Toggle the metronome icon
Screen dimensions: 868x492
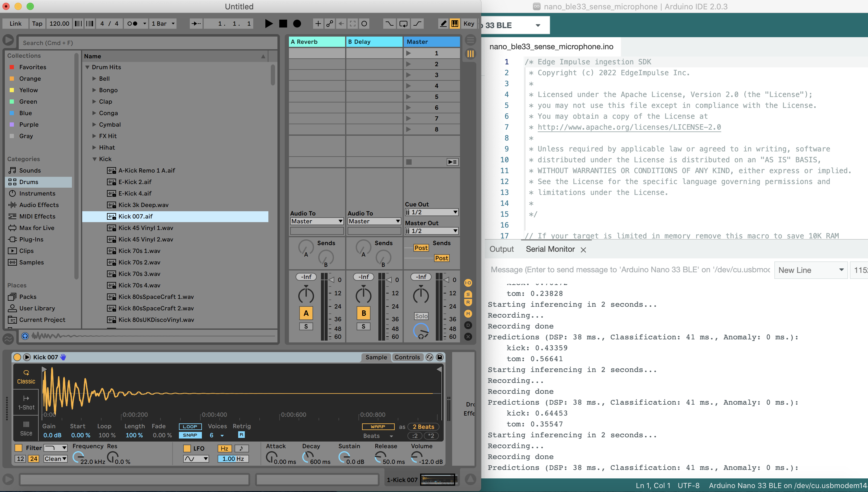(132, 24)
